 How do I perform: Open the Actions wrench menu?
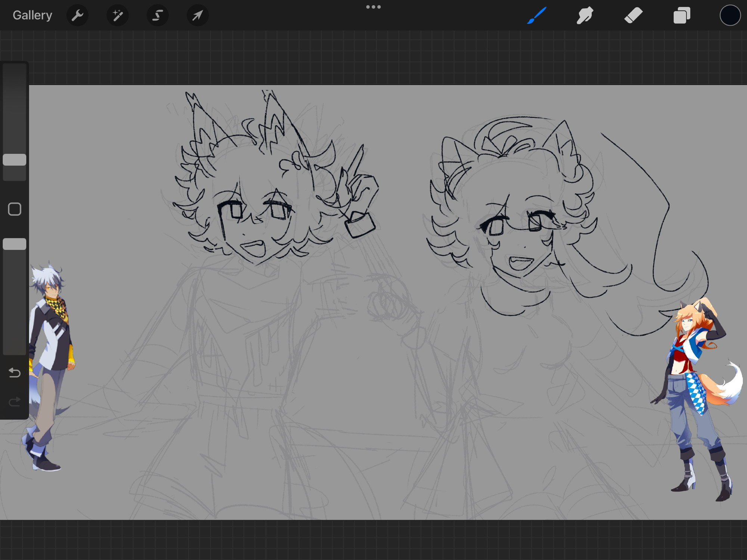point(77,15)
